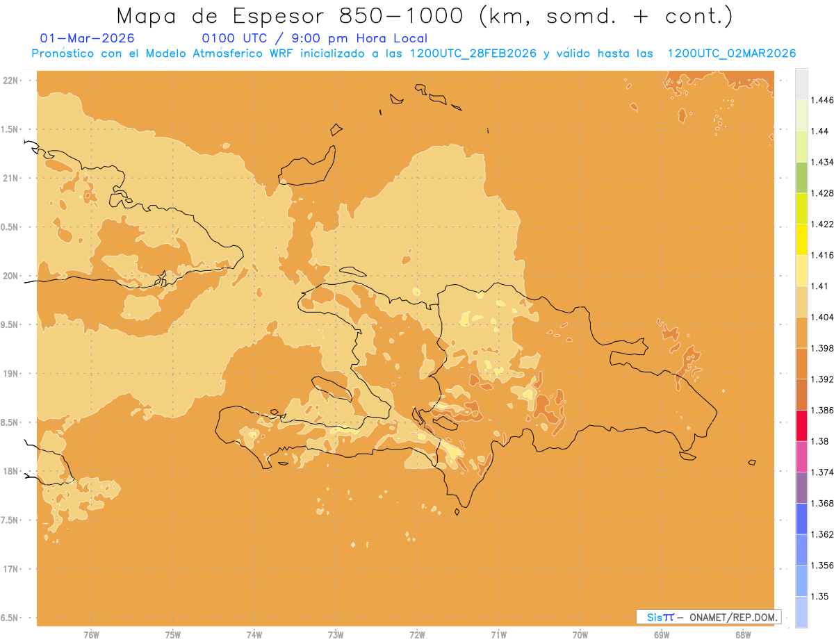Click the "1.5N" latitude label
The image size is (834, 644).
(x=11, y=129)
